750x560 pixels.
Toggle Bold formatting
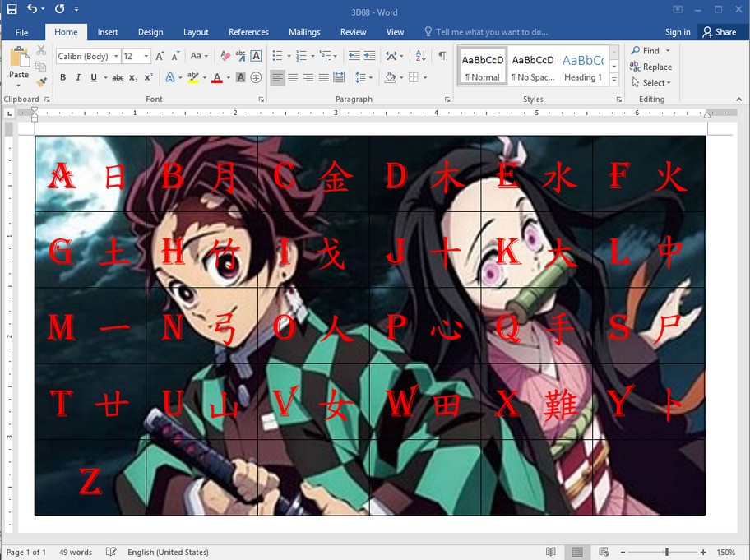(x=62, y=77)
